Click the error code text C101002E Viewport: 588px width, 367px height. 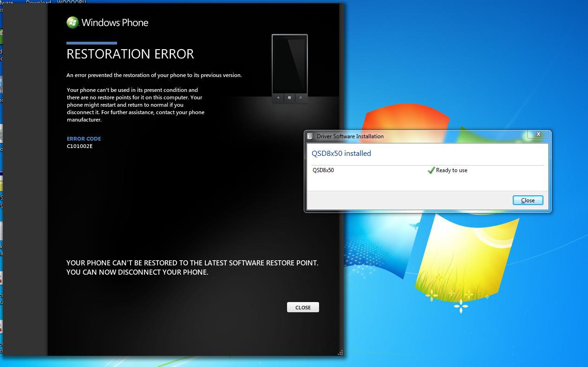(80, 146)
